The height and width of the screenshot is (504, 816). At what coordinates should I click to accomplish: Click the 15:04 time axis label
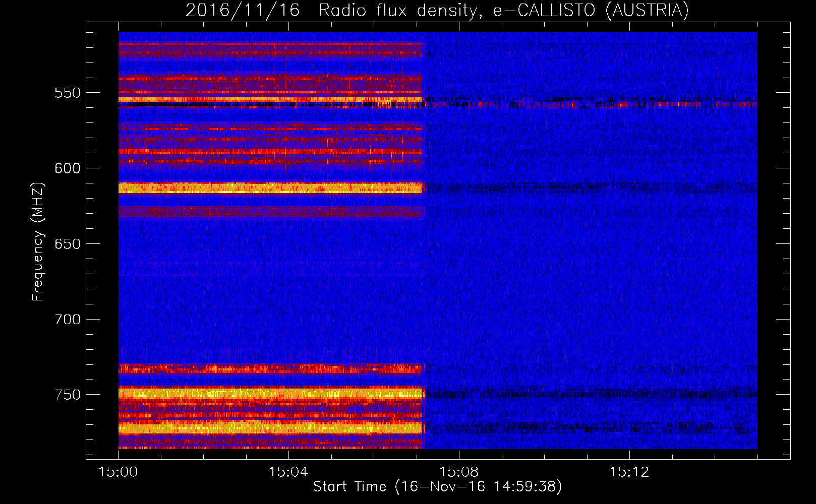point(288,472)
